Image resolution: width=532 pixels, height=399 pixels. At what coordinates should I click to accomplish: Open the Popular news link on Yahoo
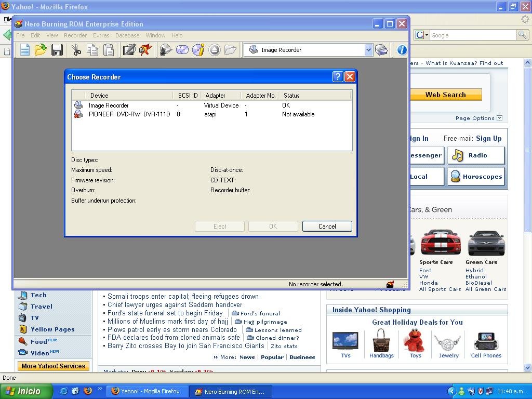pos(272,357)
